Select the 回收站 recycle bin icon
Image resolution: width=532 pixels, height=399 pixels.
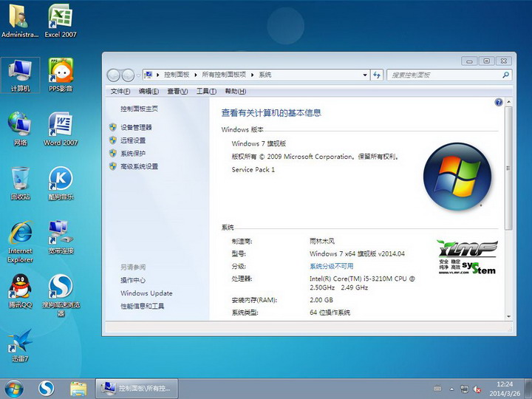[x=20, y=183]
